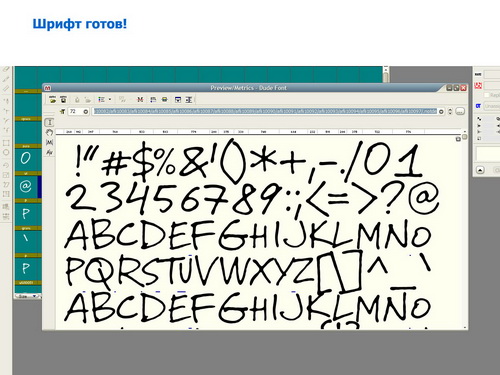500x375 pixels.
Task: Activate the Metrics mode tool
Action: [x=49, y=143]
